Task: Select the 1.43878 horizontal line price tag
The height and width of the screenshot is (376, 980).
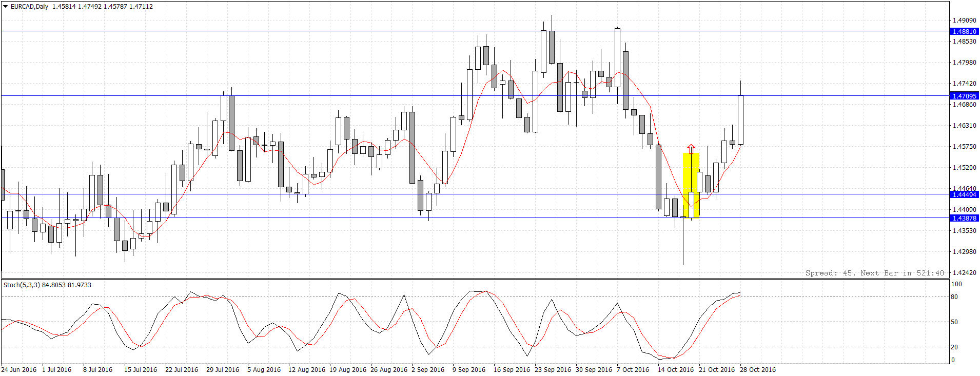Action: (965, 218)
